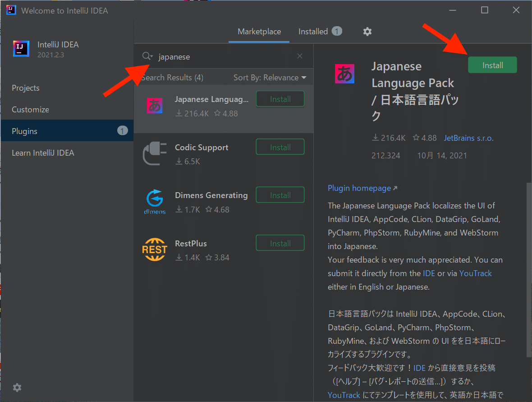
Task: Clear the japanese search text
Action: click(300, 56)
